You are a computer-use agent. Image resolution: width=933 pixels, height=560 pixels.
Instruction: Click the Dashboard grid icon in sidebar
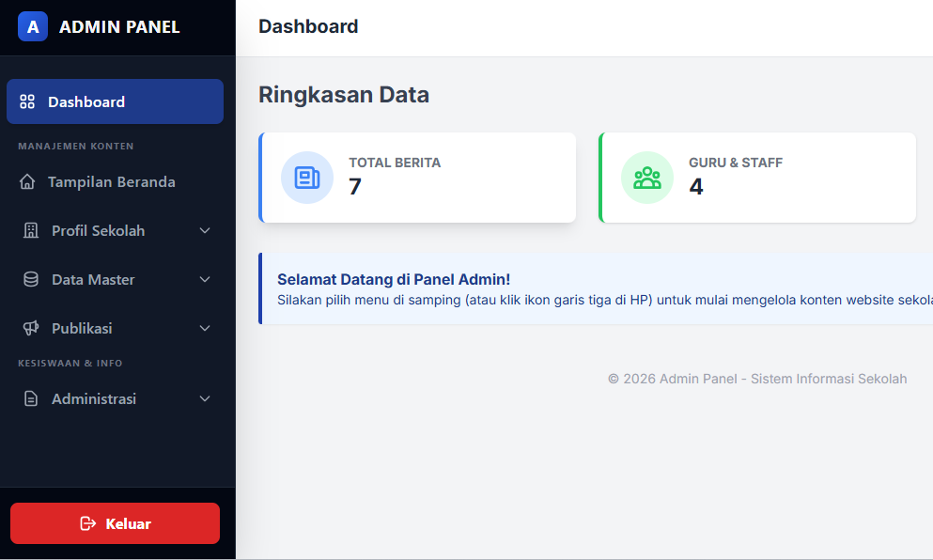pos(27,101)
